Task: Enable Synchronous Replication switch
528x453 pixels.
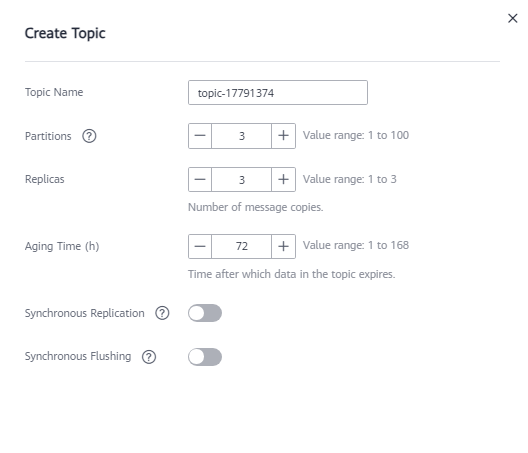Action: point(205,313)
